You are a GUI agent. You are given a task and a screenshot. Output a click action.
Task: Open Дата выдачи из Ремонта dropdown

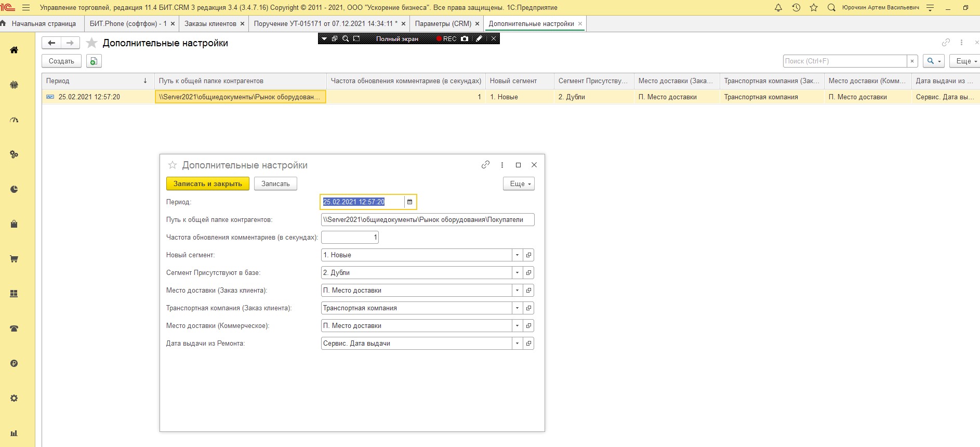point(517,344)
